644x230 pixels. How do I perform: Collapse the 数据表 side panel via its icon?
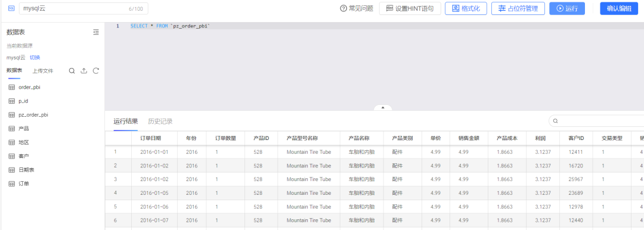click(x=96, y=32)
